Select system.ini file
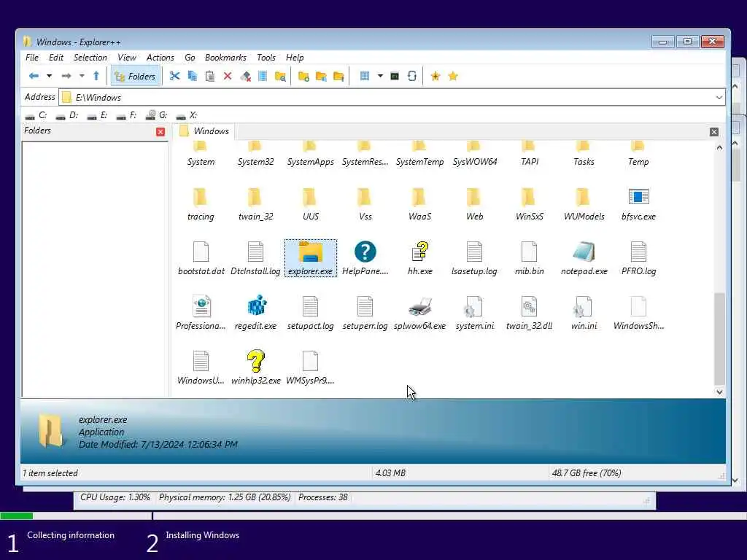Viewport: 747px width, 560px height. pos(474,314)
